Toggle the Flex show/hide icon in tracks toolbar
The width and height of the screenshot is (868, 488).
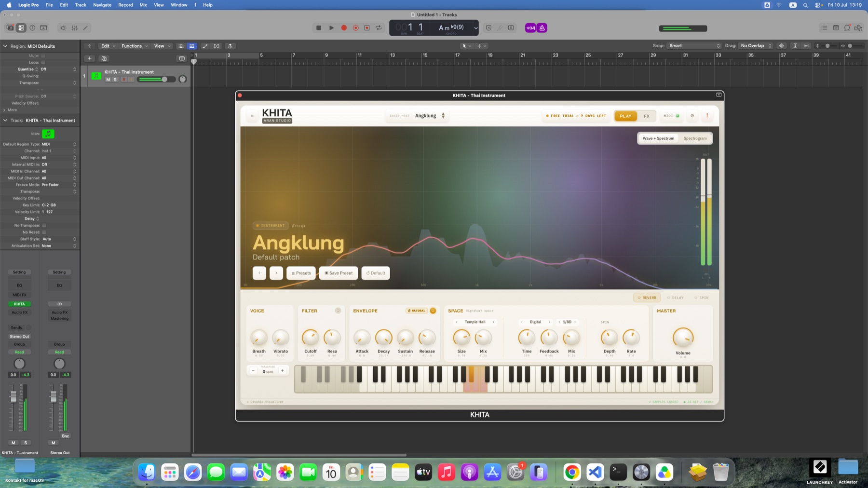coord(217,46)
